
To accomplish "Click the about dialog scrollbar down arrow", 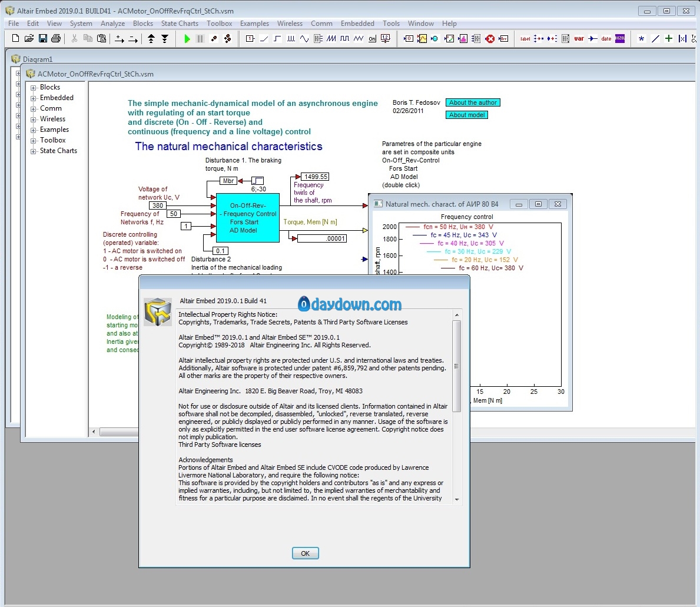I will [x=457, y=500].
